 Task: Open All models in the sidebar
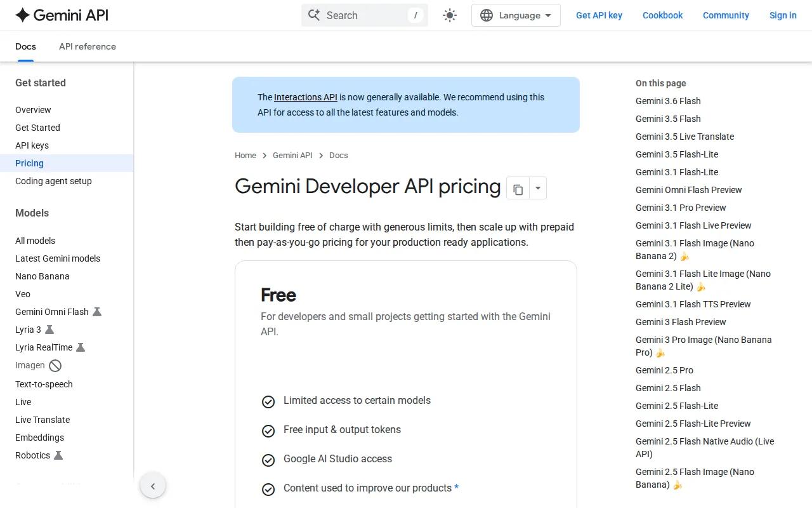click(35, 241)
